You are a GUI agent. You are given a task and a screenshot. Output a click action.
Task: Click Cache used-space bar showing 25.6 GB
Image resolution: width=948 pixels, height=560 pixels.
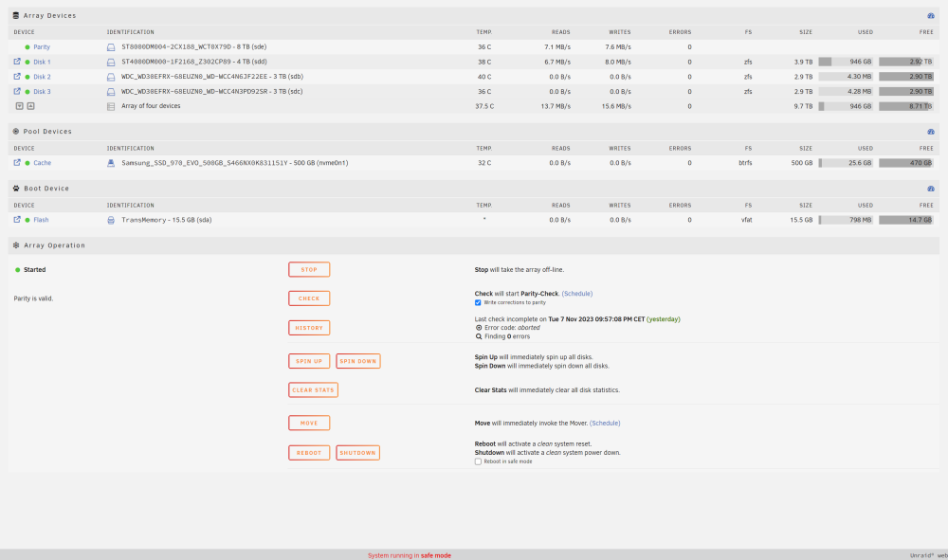846,163
